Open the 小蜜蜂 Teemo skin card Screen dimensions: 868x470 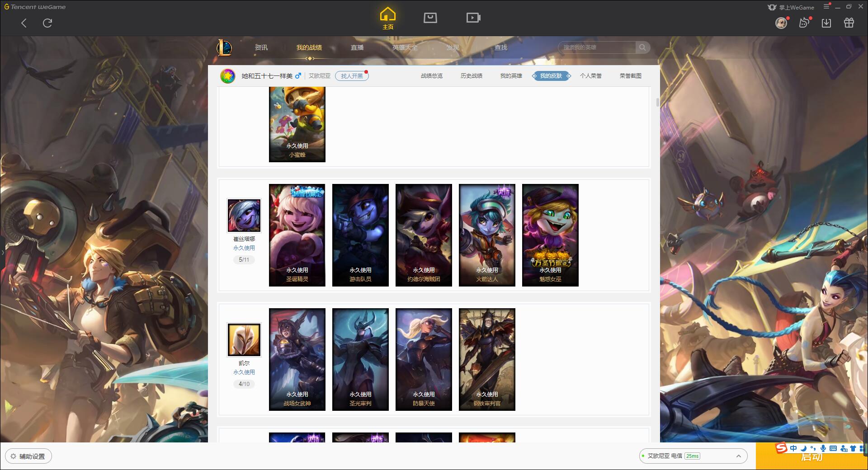coord(297,124)
